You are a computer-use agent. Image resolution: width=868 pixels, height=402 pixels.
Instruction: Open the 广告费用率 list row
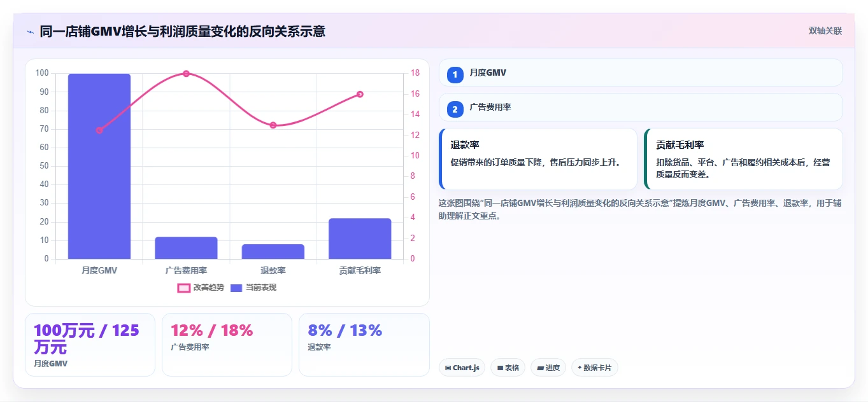[x=641, y=107]
